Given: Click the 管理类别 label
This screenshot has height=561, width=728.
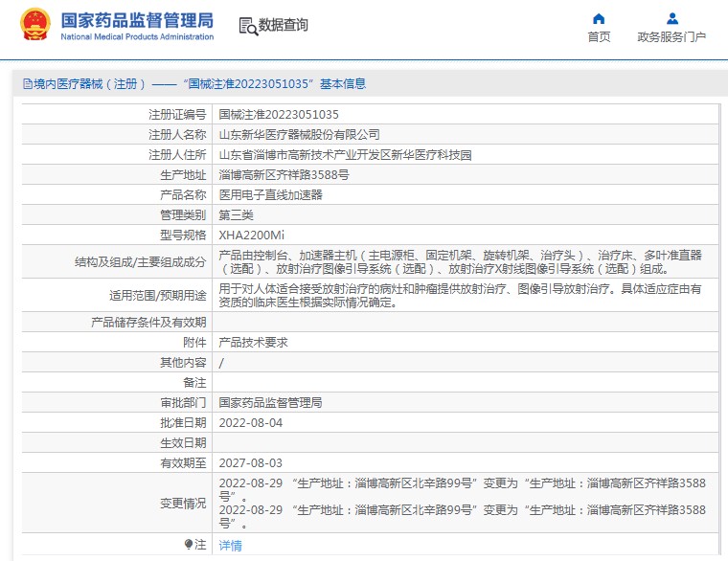Looking at the screenshot, I should 183,215.
